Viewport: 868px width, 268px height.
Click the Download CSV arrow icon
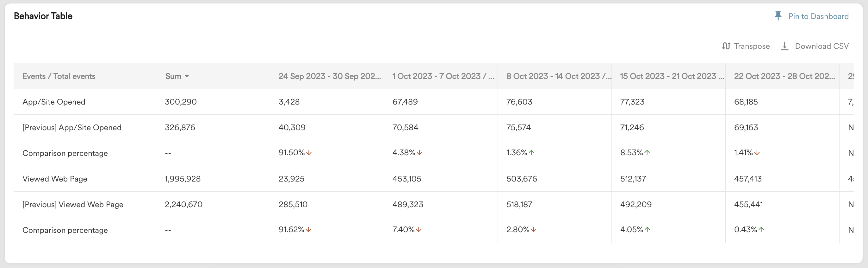tap(784, 46)
